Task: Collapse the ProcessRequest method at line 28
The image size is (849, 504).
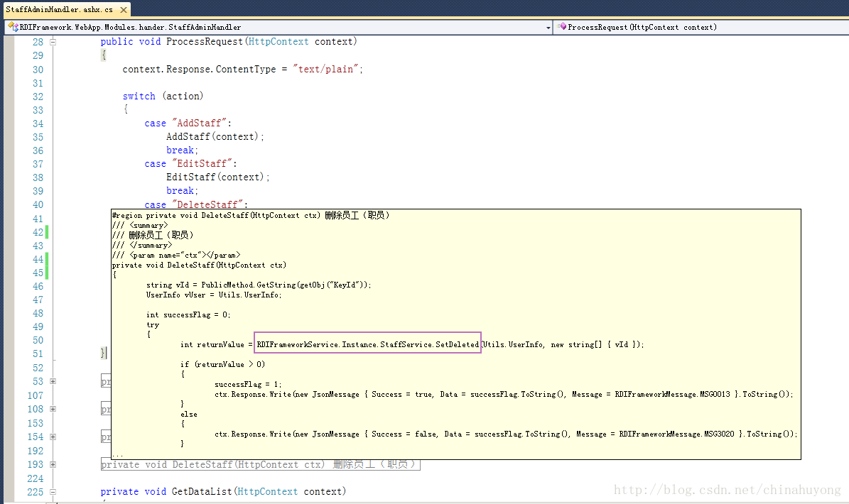Action: 53,42
